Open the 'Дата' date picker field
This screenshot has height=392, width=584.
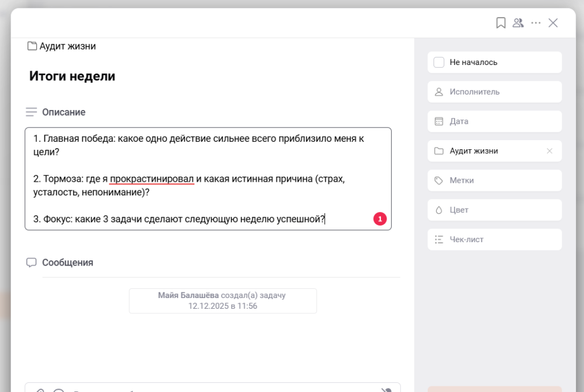click(494, 121)
